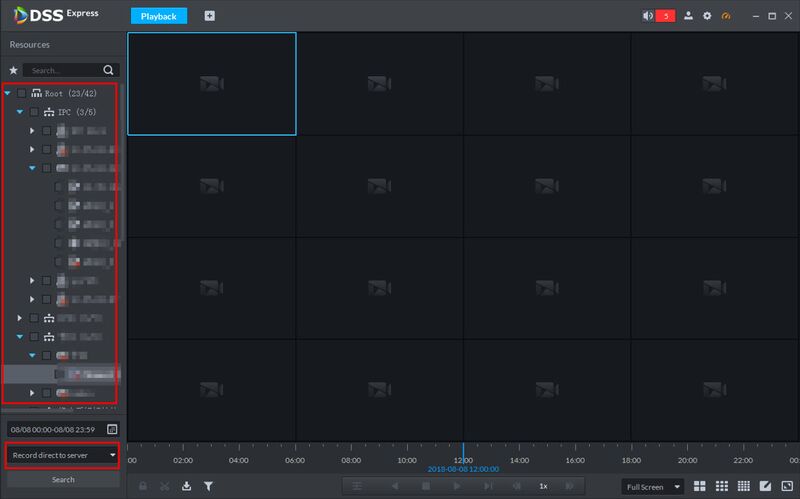The height and width of the screenshot is (499, 800).
Task: Open the calendar date picker icon
Action: pyautogui.click(x=112, y=429)
